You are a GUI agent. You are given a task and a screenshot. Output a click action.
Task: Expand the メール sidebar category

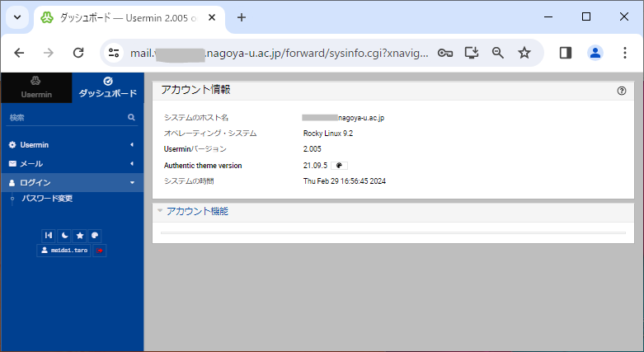coord(72,163)
